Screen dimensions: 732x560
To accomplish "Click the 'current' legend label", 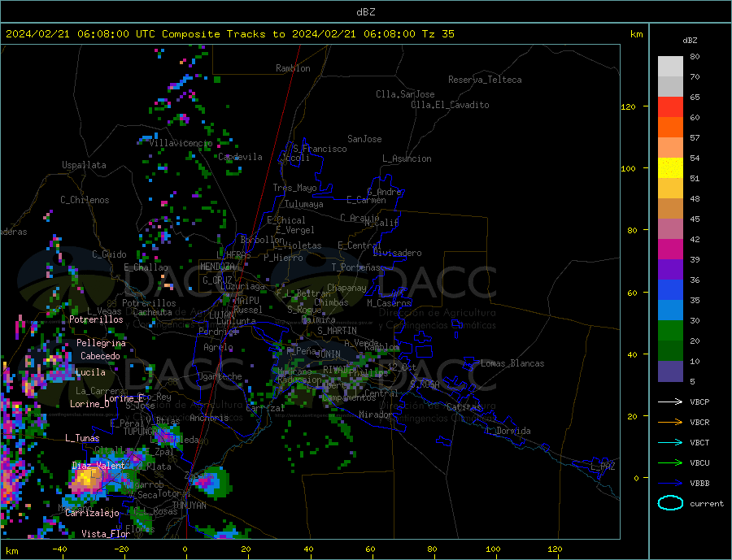I will [x=707, y=504].
